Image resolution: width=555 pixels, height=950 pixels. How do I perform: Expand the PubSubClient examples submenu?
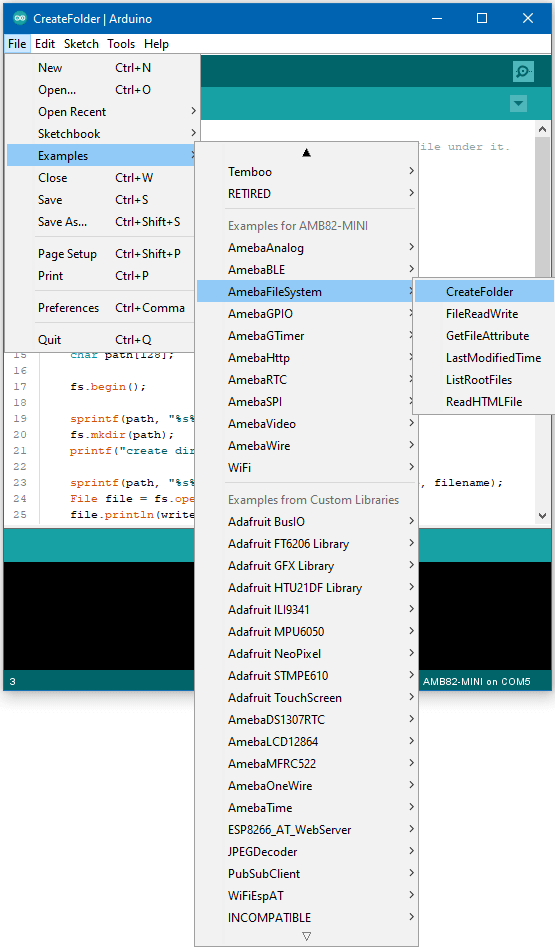[307, 874]
